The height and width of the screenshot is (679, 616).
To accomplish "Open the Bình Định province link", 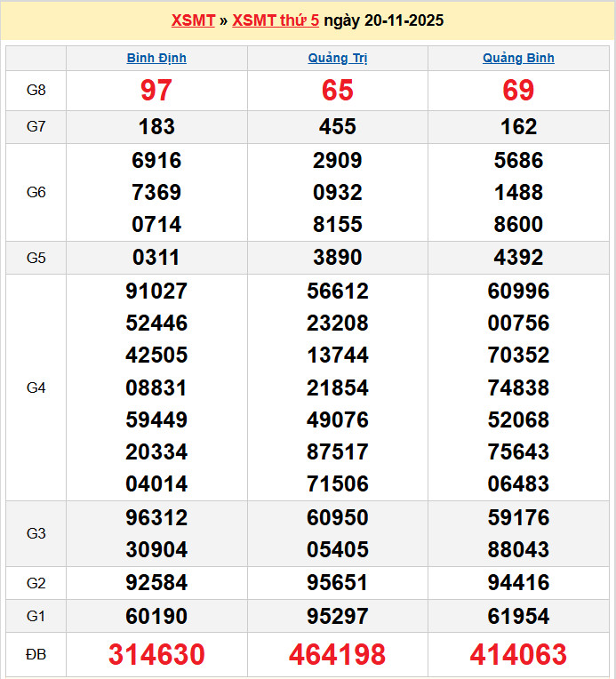I will pos(156,58).
